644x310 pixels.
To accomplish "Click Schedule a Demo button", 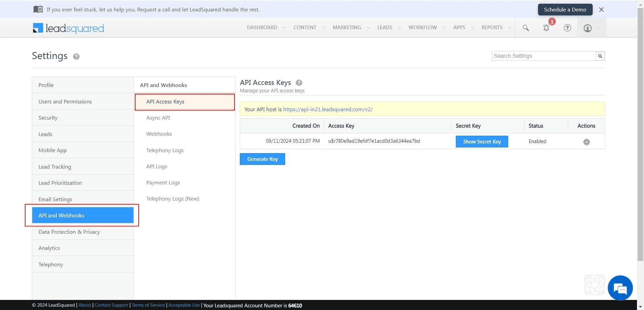I will click(x=565, y=10).
